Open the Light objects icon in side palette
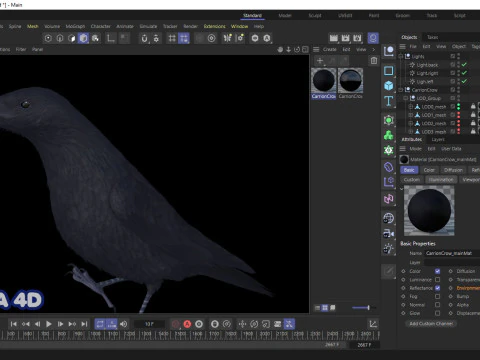 389,249
